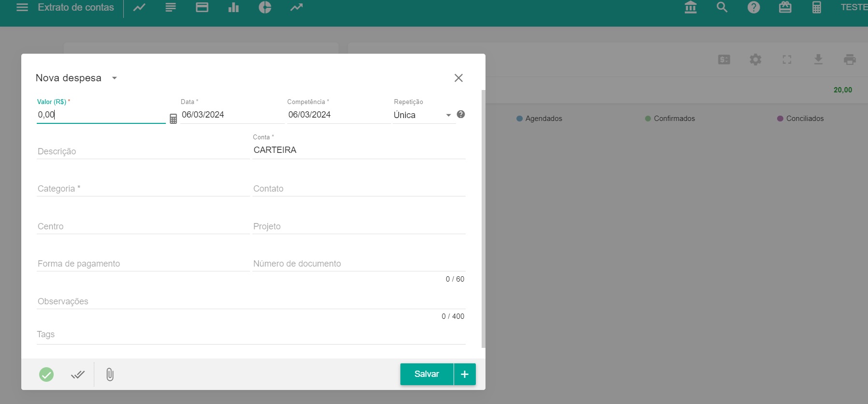
Task: Click the Descrição input field
Action: 143,151
